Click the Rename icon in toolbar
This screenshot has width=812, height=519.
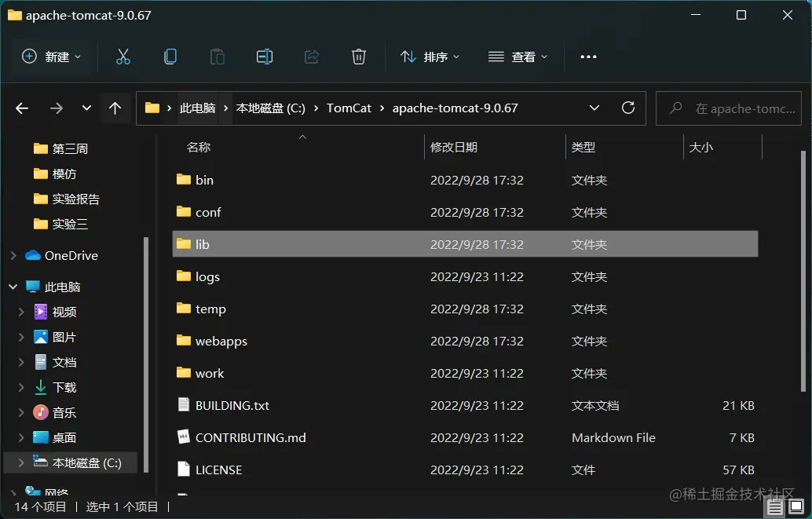click(x=265, y=57)
